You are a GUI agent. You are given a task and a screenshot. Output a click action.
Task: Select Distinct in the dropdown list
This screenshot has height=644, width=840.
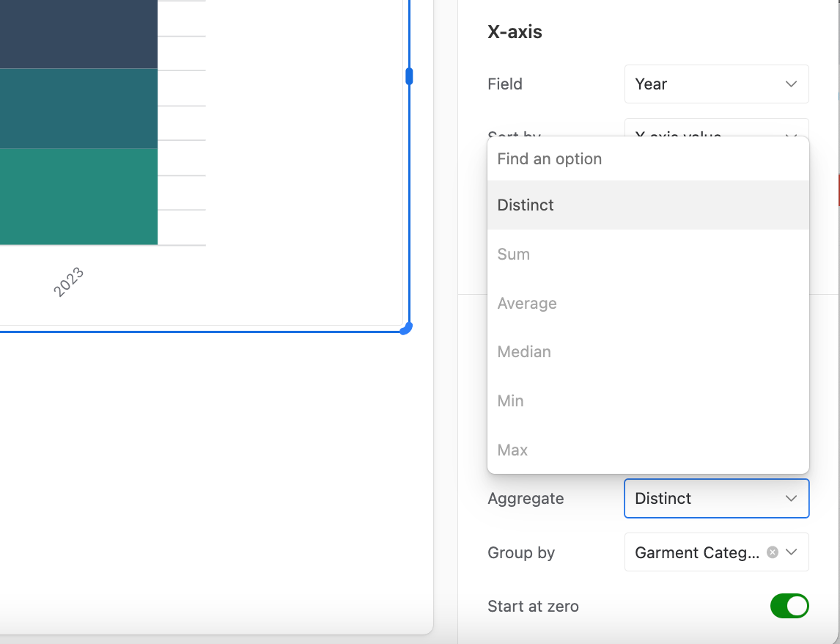[648, 205]
